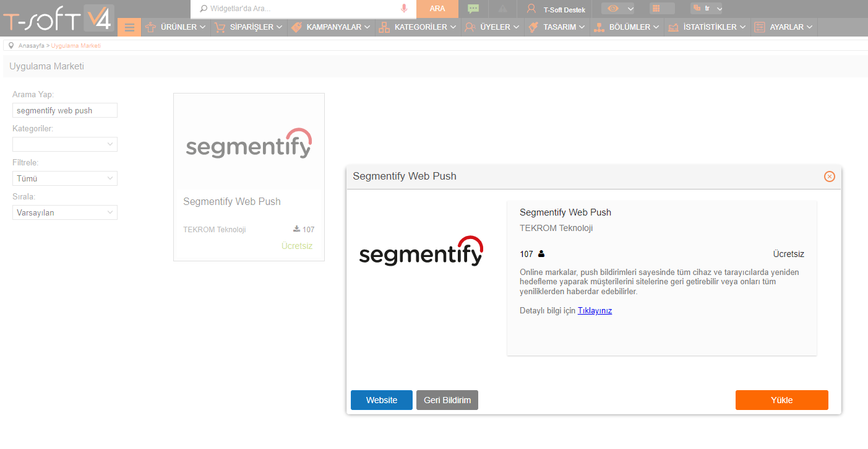Click the Yükle install button
Screen dimensions: 868x449
point(782,400)
